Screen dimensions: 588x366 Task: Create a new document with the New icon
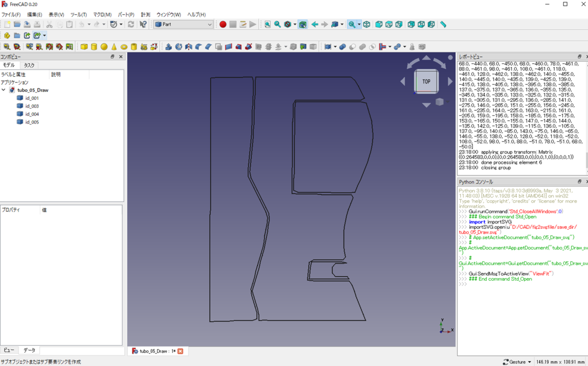tap(7, 24)
